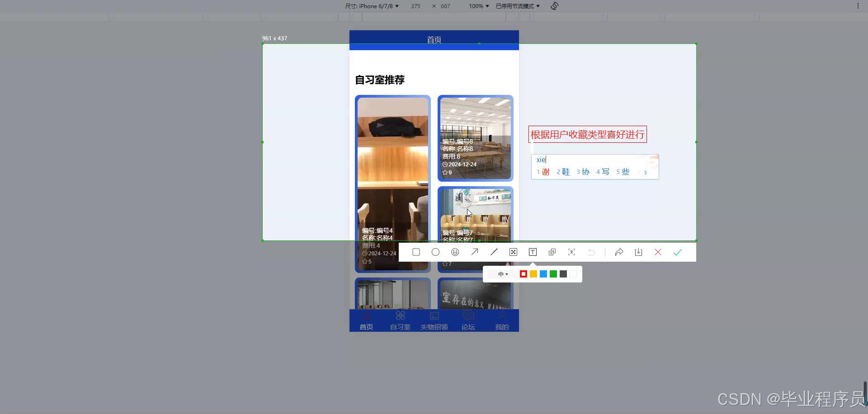
Task: Select the mosaic blur tool
Action: (513, 252)
